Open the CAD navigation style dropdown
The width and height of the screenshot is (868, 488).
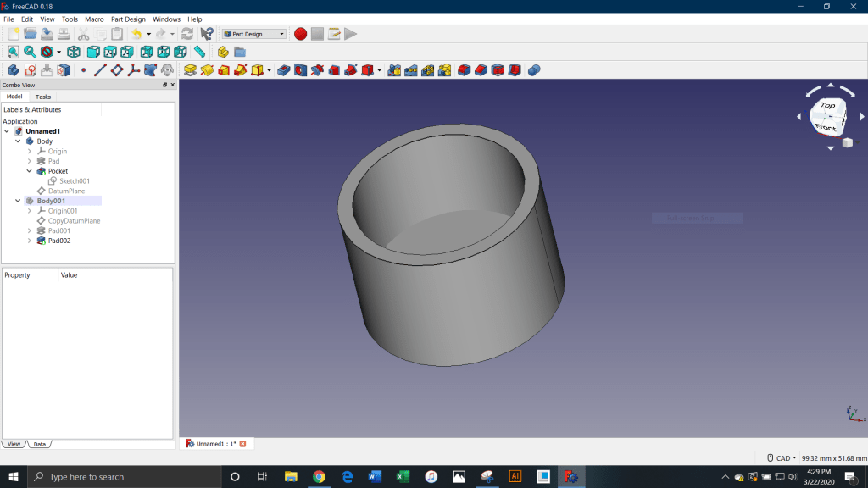[782, 458]
